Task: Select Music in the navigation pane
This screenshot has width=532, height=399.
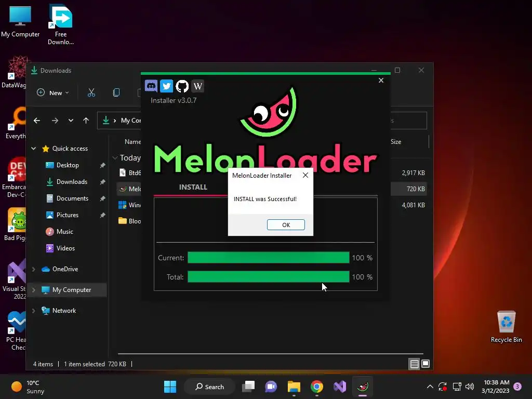Action: click(x=64, y=231)
